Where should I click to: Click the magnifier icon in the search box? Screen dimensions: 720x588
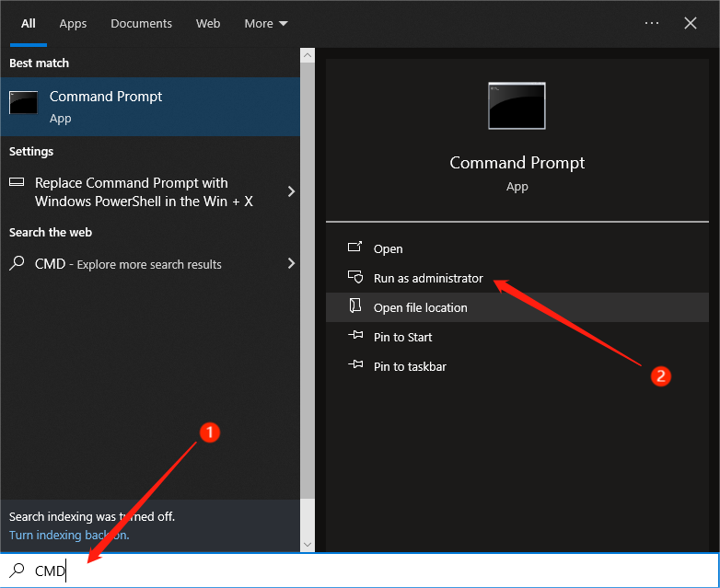[17, 571]
